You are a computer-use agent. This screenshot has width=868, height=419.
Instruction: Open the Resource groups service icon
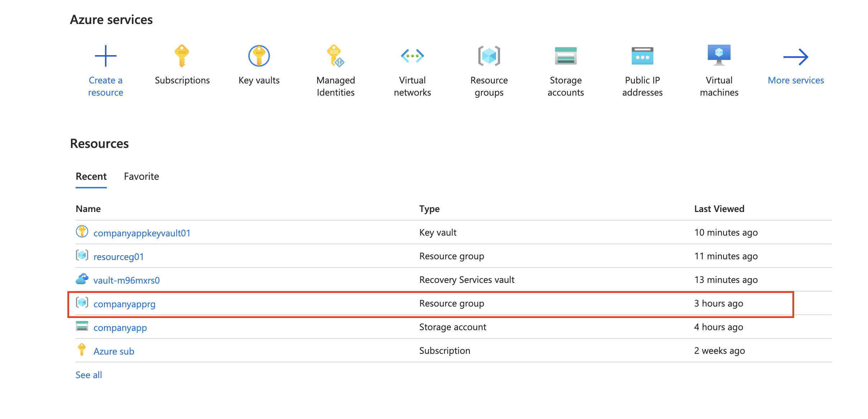click(489, 56)
